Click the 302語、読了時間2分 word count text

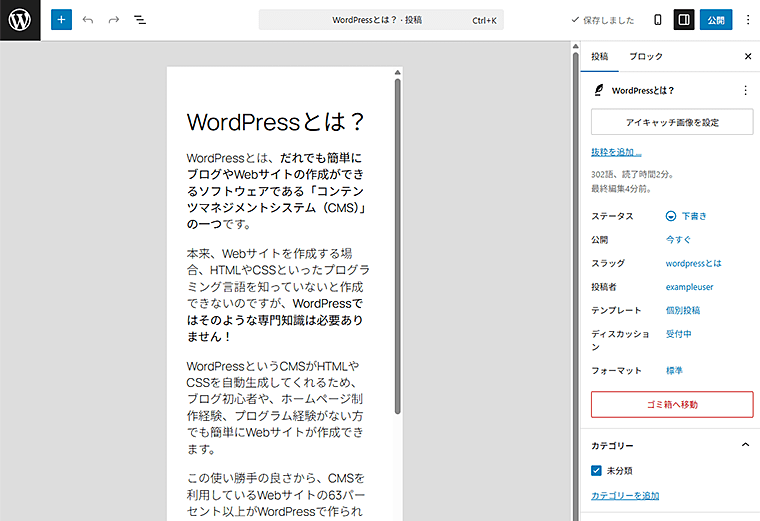point(632,174)
